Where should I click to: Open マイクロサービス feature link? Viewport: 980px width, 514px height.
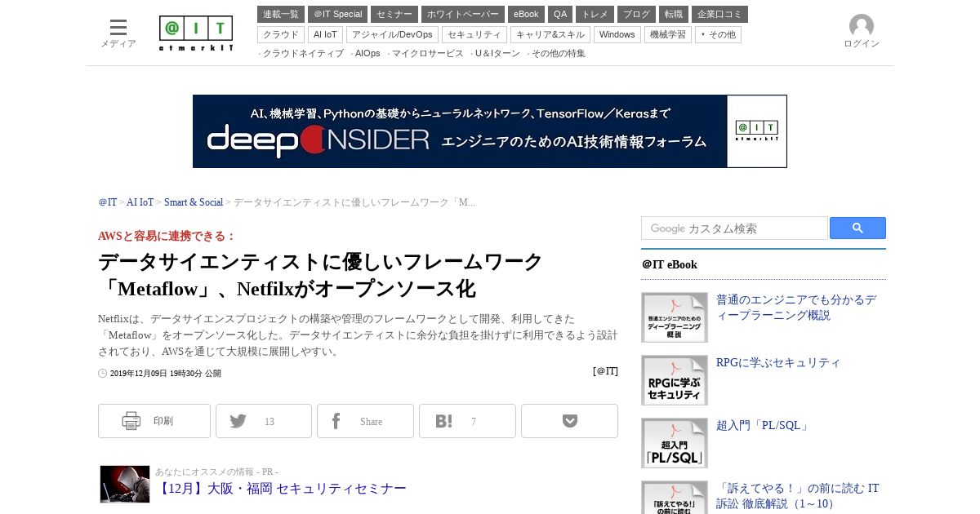click(x=428, y=53)
